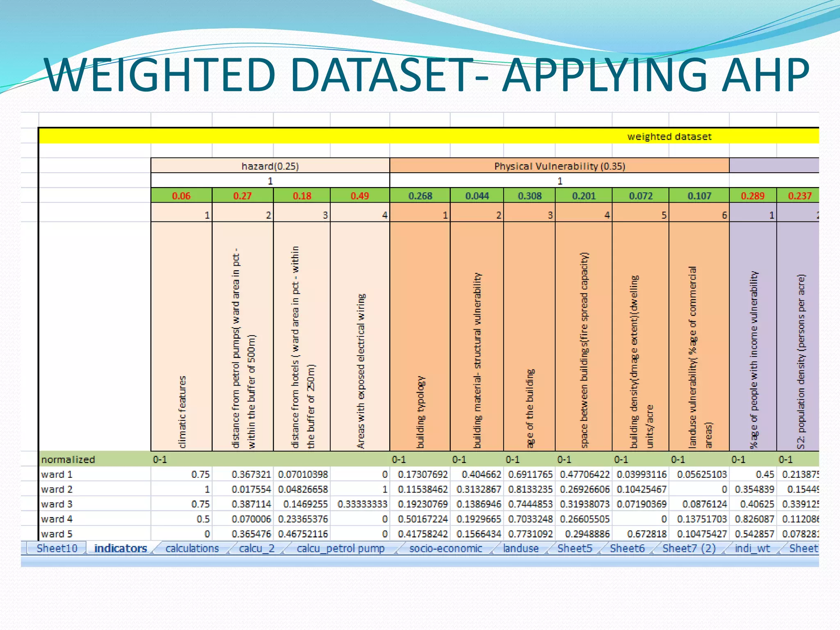This screenshot has height=630, width=840.
Task: Click the weight cell 0.044
Action: pyautogui.click(x=477, y=196)
